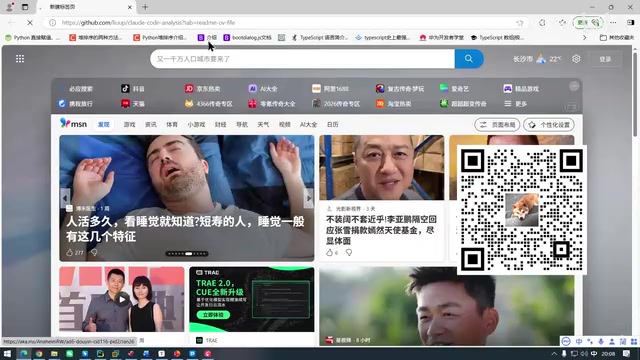Click the carousel slide indicator dots
The width and height of the screenshot is (640, 360).
coord(187,254)
